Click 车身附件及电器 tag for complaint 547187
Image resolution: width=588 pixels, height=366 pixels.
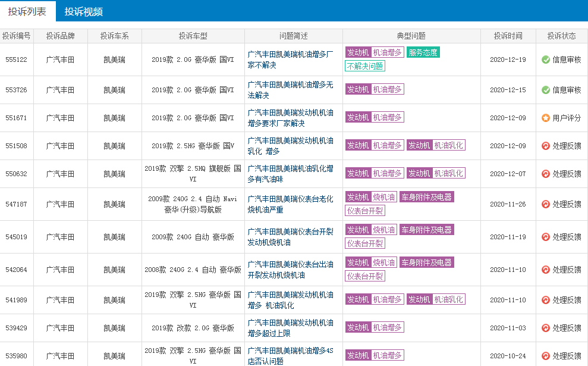(x=426, y=197)
